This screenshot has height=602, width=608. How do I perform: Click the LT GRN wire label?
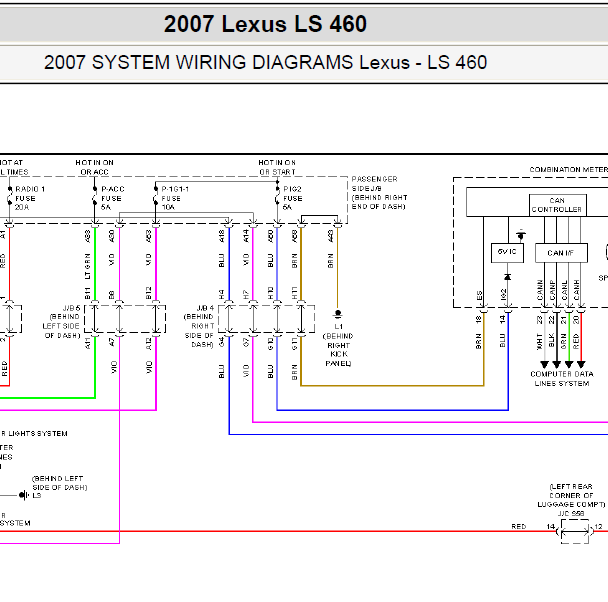coord(88,266)
